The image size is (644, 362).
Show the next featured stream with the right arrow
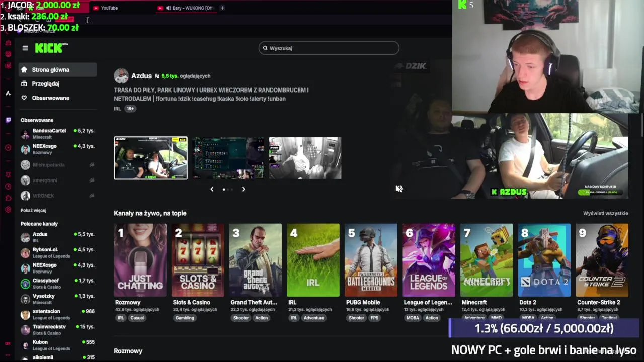coord(243,189)
